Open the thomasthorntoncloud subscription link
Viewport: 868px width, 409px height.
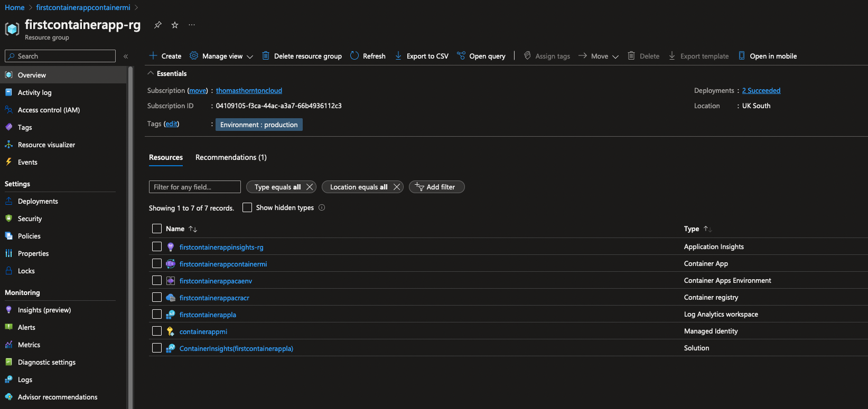pyautogui.click(x=249, y=90)
